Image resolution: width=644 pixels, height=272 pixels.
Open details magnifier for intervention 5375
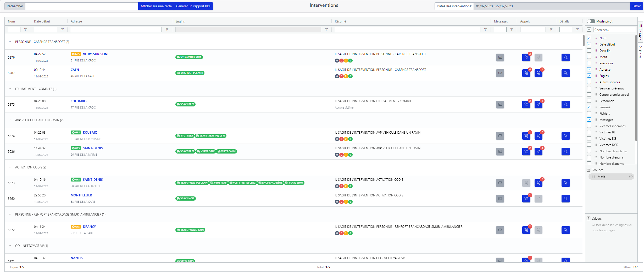click(x=565, y=105)
